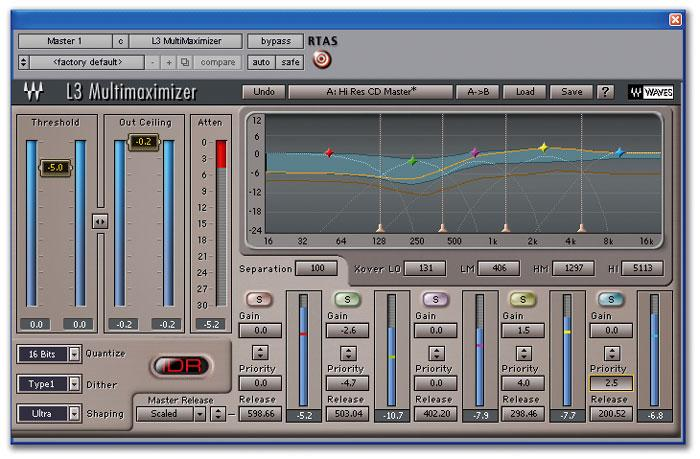Viewport: 700px width, 459px height.
Task: Solo the red low band
Action: pos(259,299)
